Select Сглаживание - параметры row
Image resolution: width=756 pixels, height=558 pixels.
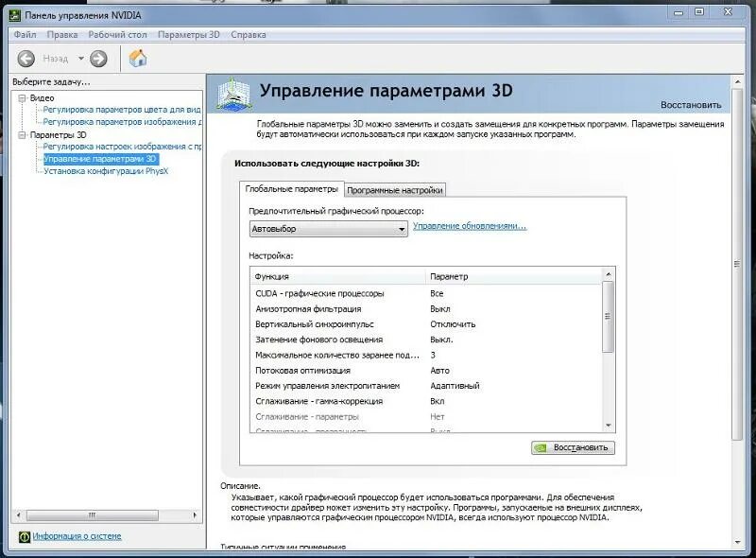click(426, 416)
